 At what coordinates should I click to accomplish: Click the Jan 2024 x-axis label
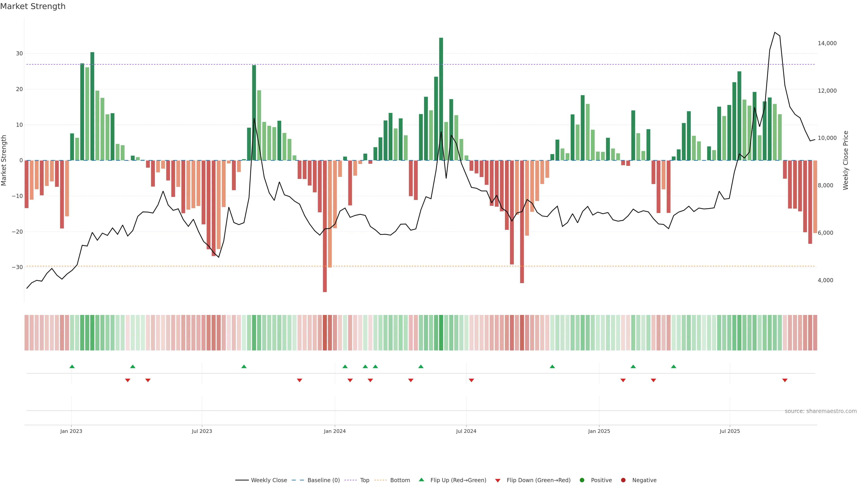335,431
